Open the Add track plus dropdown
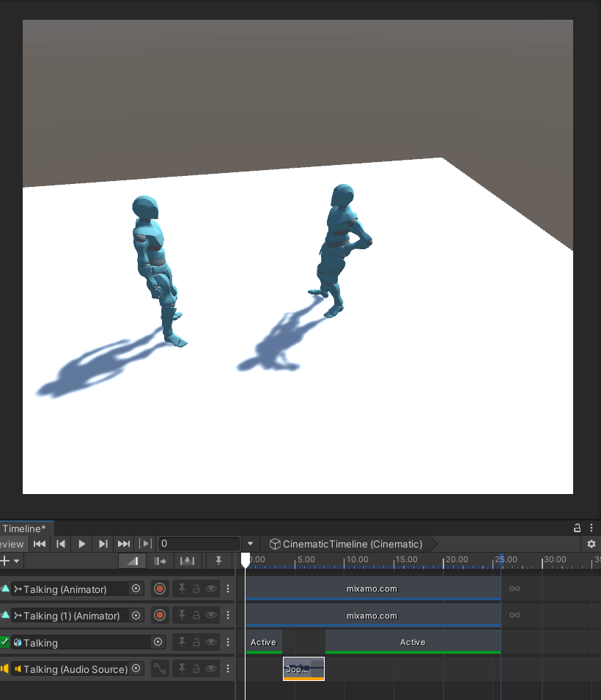This screenshot has width=601, height=700. point(10,561)
